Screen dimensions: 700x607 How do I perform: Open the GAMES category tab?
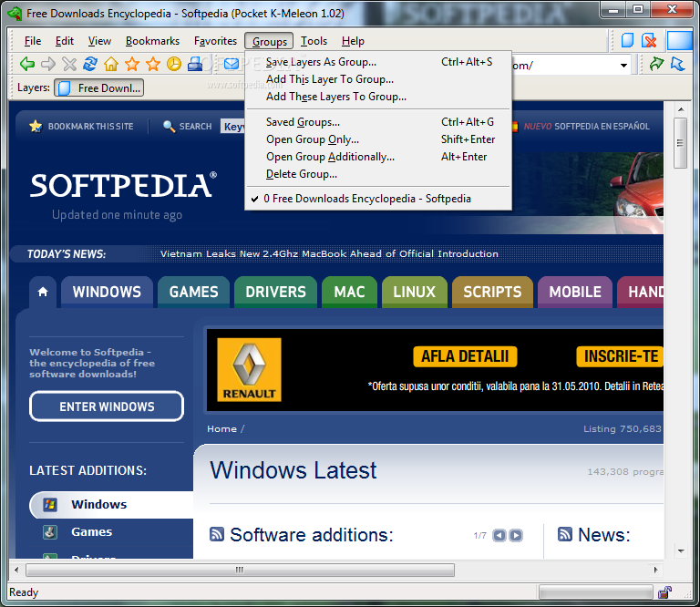coord(194,292)
